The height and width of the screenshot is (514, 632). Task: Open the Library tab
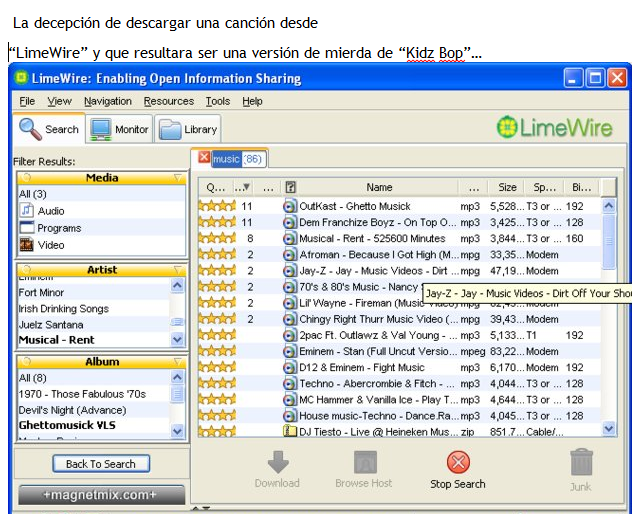(188, 129)
